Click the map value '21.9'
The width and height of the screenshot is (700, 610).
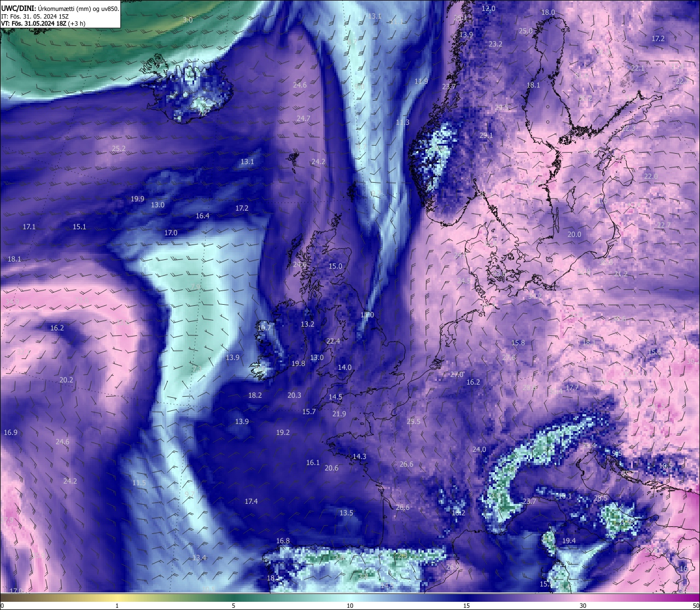tap(339, 414)
